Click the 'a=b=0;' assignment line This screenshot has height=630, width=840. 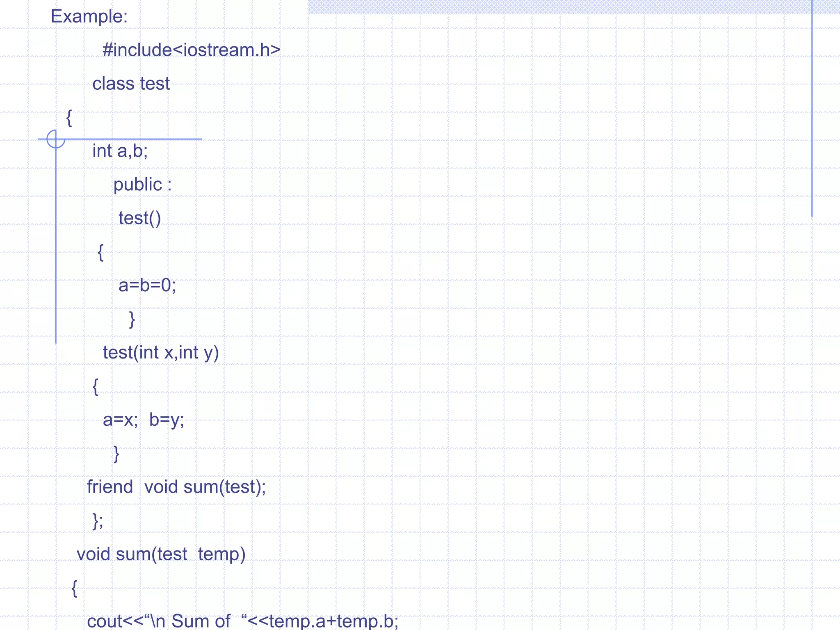(x=147, y=285)
